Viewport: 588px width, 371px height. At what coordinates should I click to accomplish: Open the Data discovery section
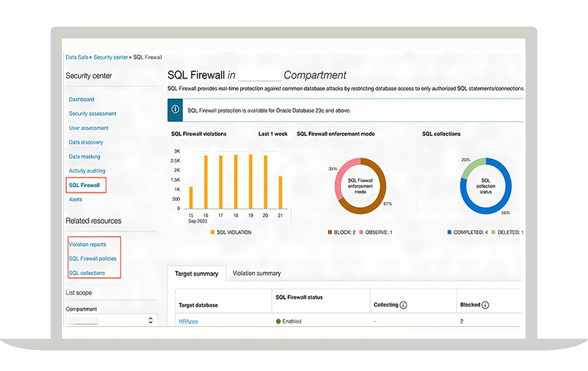(x=86, y=142)
